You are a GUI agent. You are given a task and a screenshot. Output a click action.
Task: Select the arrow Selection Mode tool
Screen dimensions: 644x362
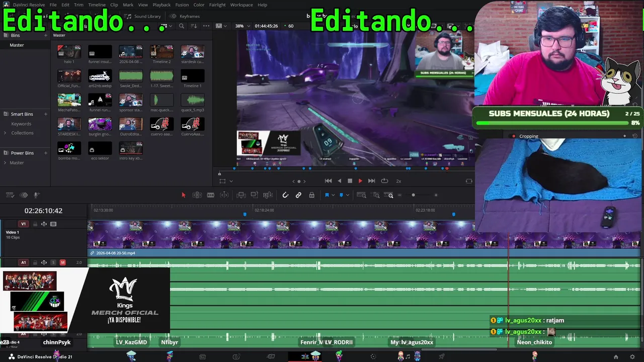(x=183, y=195)
